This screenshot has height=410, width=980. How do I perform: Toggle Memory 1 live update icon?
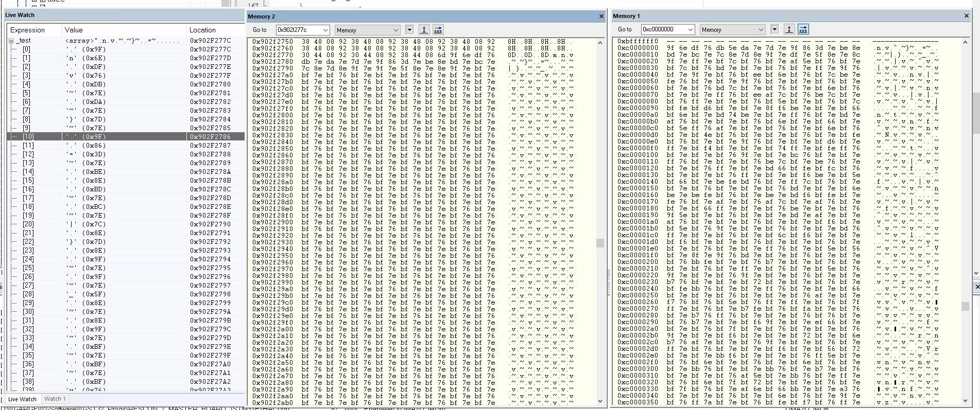(803, 29)
